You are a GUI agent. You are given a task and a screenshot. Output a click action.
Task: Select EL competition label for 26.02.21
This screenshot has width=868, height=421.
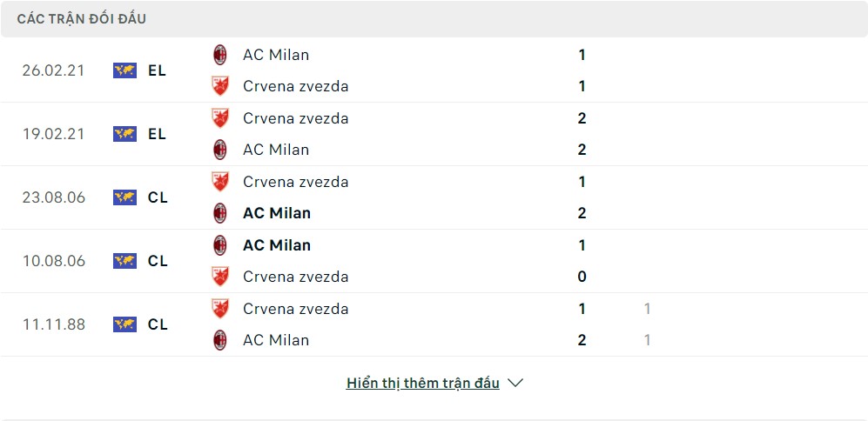[157, 70]
